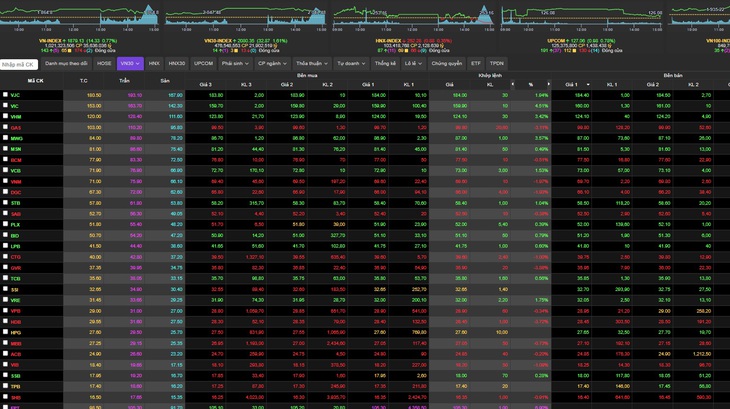Click the T.C column header
The height and width of the screenshot is (409, 730).
pyautogui.click(x=83, y=80)
